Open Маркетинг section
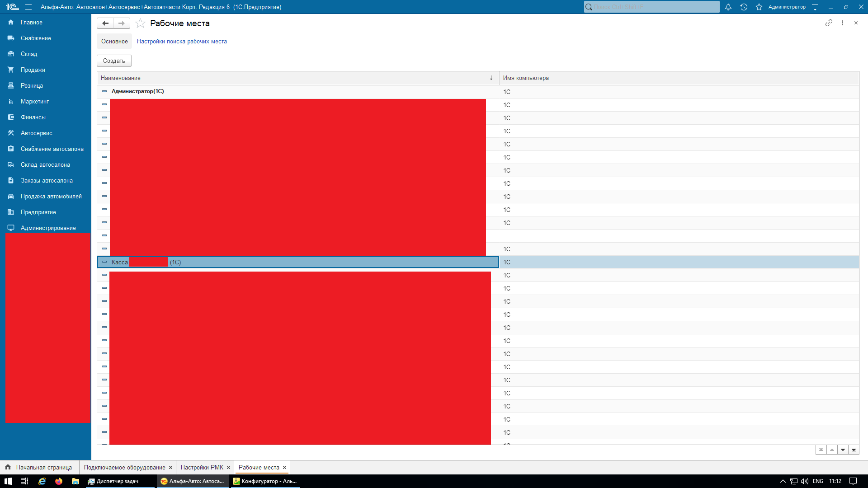The width and height of the screenshot is (868, 488). (35, 101)
